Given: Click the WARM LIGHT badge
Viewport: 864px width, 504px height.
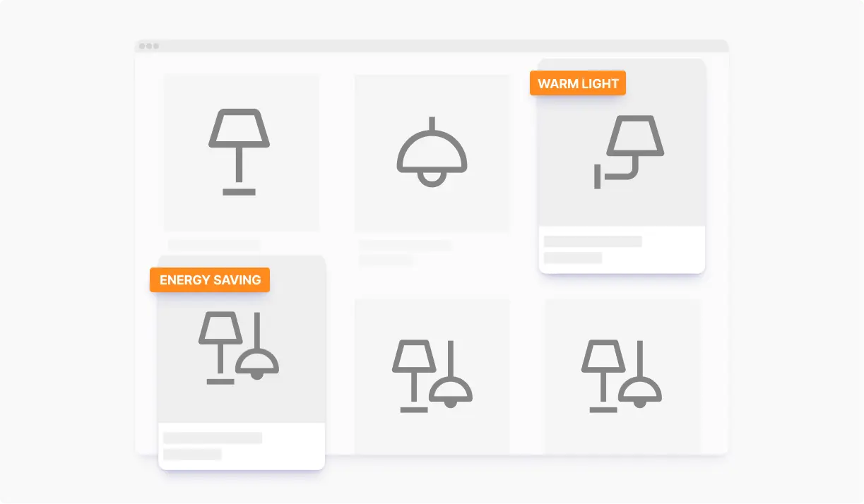Looking at the screenshot, I should (x=578, y=83).
